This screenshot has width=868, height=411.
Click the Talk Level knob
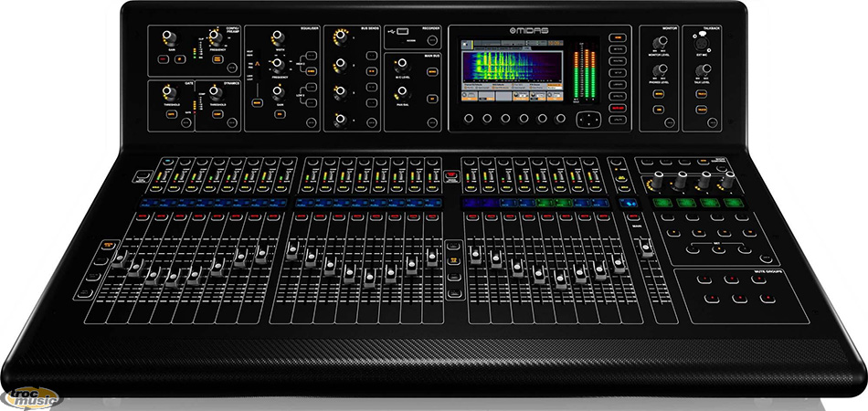coord(703,69)
